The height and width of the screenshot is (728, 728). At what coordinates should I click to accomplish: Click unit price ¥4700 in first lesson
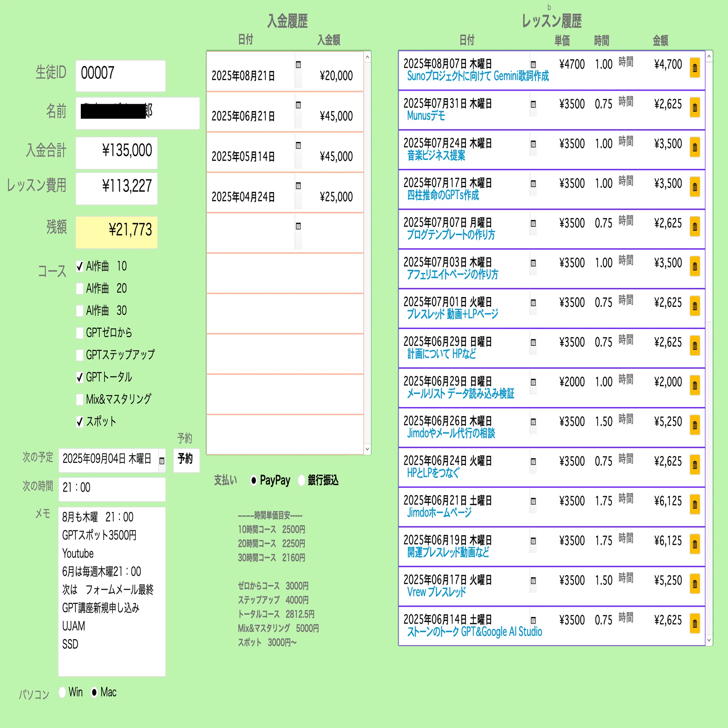click(572, 64)
